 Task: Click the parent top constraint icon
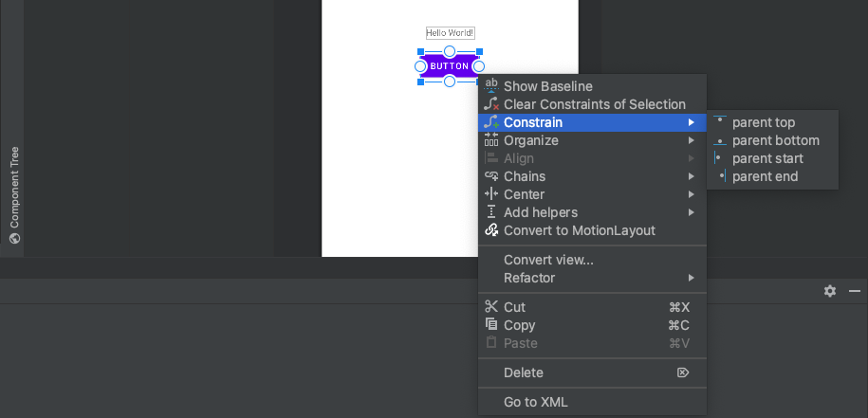(x=720, y=120)
